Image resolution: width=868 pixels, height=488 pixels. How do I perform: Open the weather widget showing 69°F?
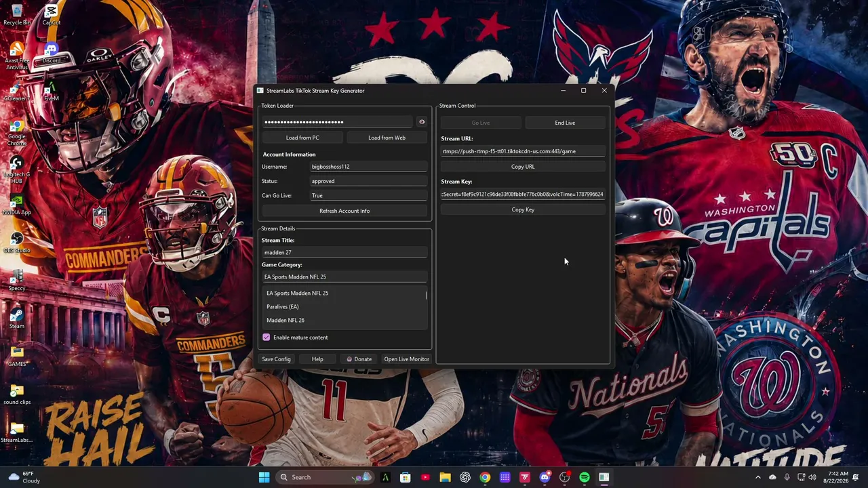click(24, 477)
